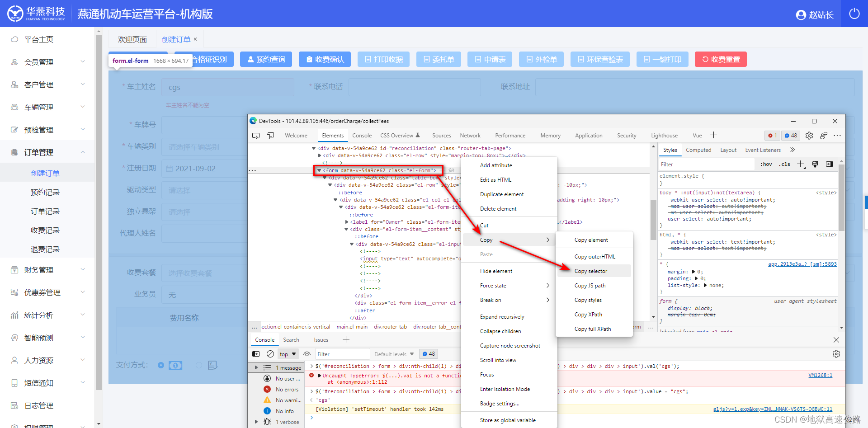Click the power logout icon in the header
The height and width of the screenshot is (428, 868).
tap(854, 14)
